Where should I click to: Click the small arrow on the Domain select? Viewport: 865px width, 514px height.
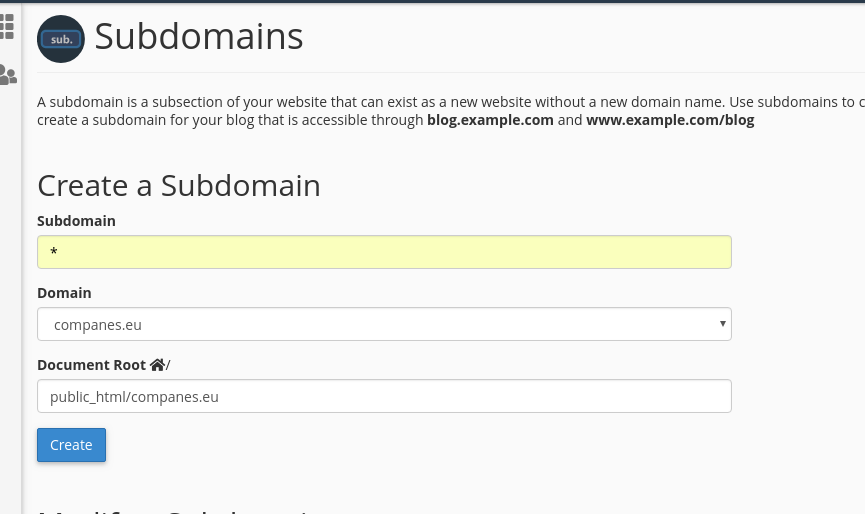point(722,324)
